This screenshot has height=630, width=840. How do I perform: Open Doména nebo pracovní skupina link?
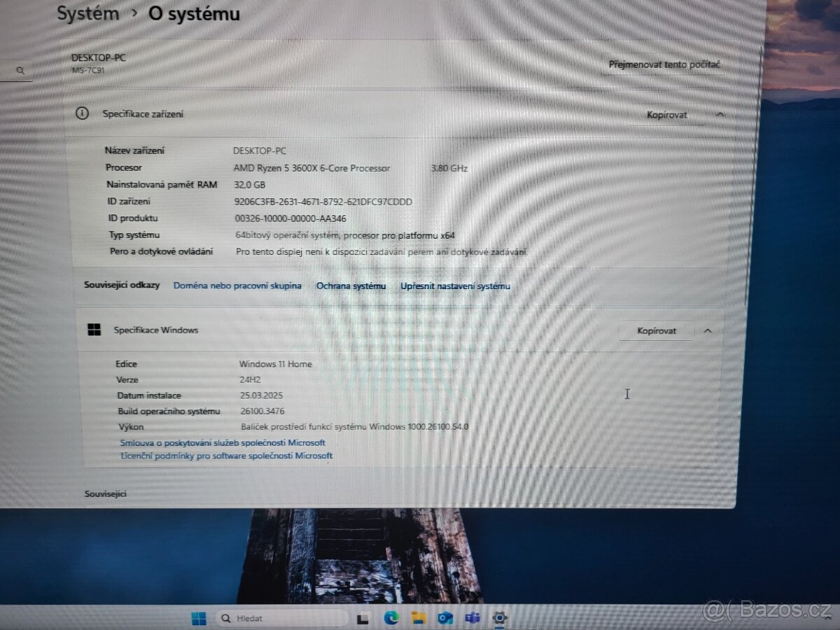point(237,286)
